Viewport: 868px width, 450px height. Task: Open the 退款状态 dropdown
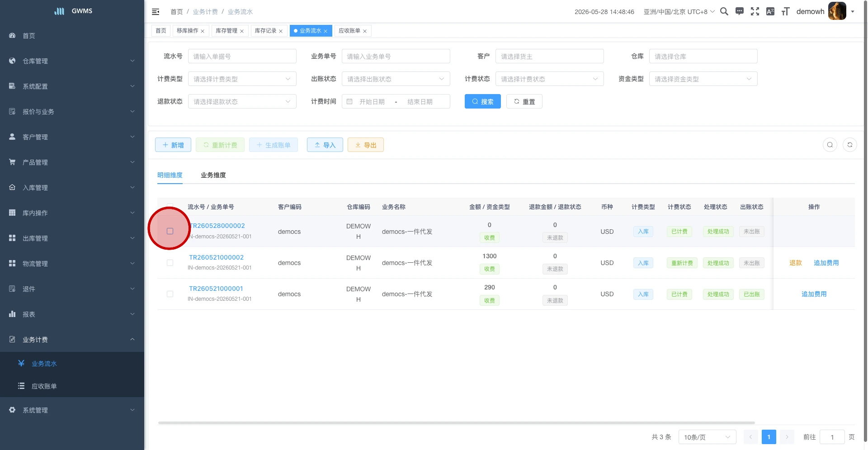coord(242,102)
